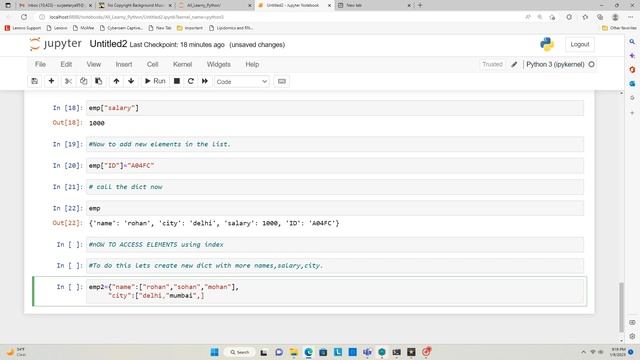Click the kernel idle circle indicator
This screenshot has height=360, width=640.
coord(591,64)
